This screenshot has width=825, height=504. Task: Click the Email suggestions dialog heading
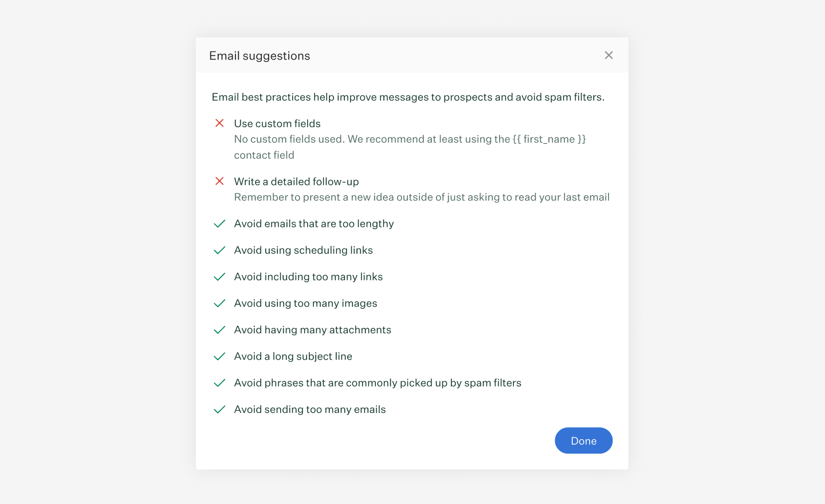click(x=260, y=56)
